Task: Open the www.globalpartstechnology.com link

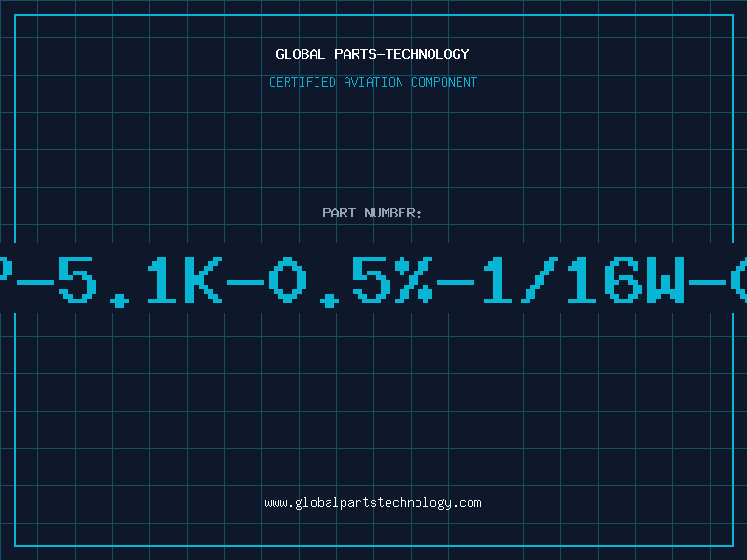Action: tap(373, 503)
